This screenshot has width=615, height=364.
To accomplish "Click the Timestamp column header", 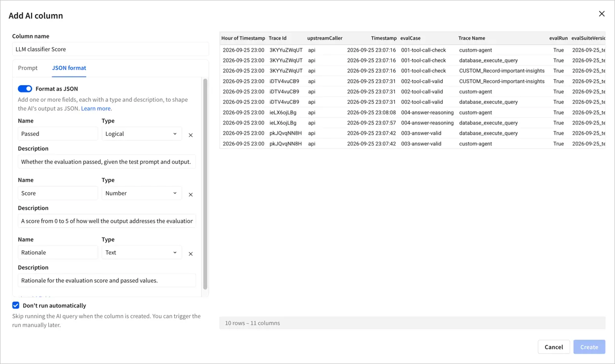I will coord(384,38).
